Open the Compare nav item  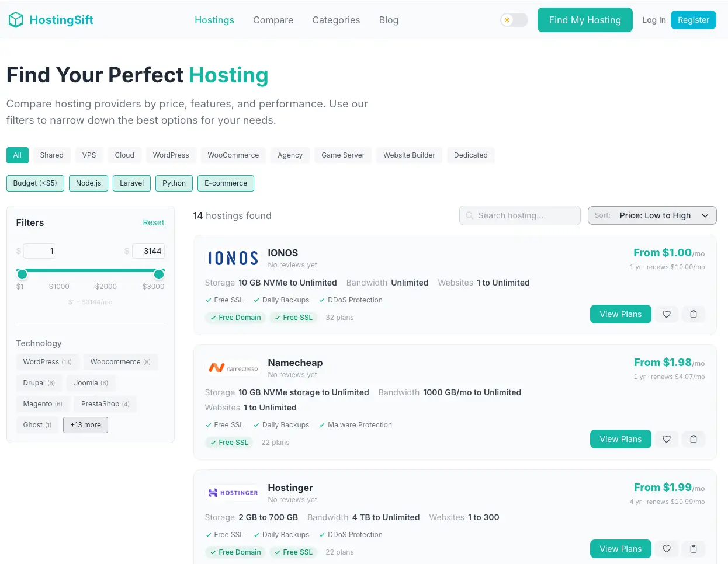click(x=273, y=20)
